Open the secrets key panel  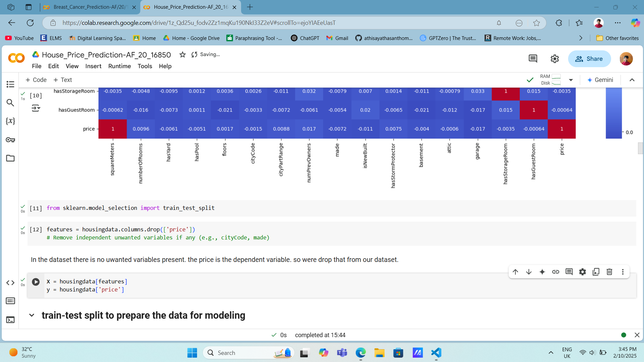click(10, 140)
